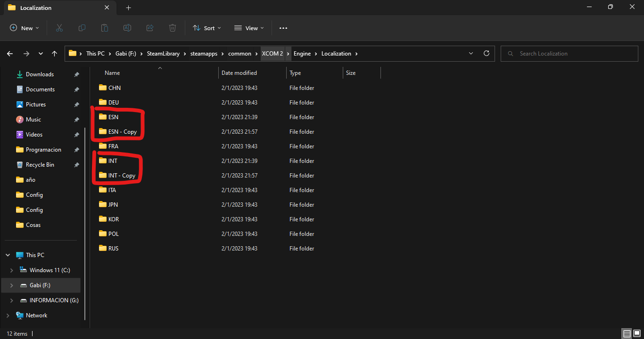The image size is (644, 339).
Task: Open Pictures in the navigation pane
Action: pyautogui.click(x=36, y=105)
